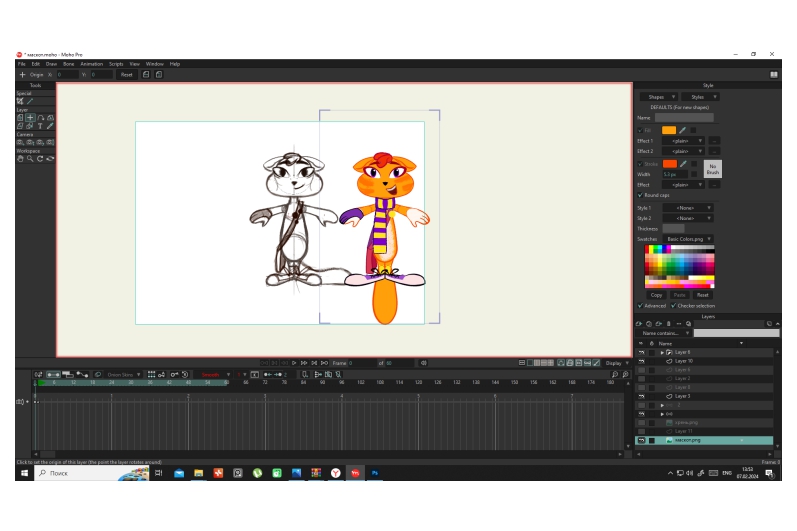Select the Transform Layer tool
The width and height of the screenshot is (797, 531).
(20, 117)
